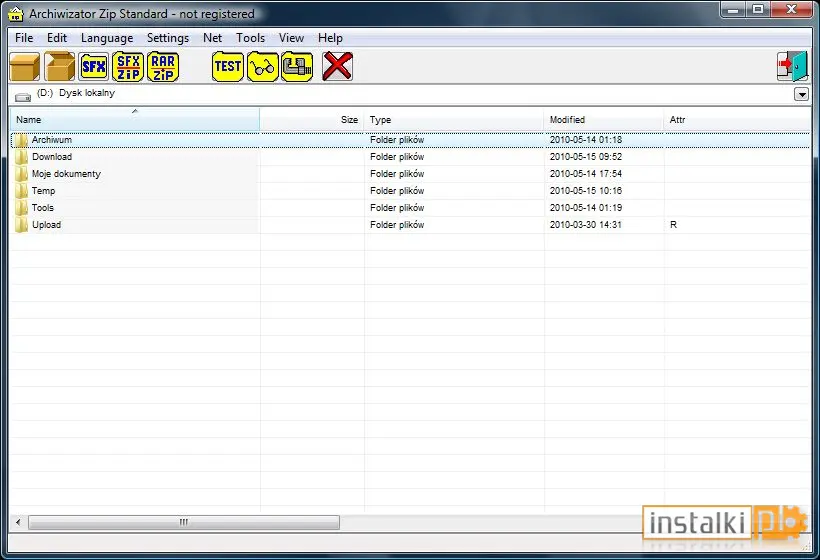Viewport: 820px width, 560px height.
Task: Click the Tools folder icon
Action: (x=21, y=208)
